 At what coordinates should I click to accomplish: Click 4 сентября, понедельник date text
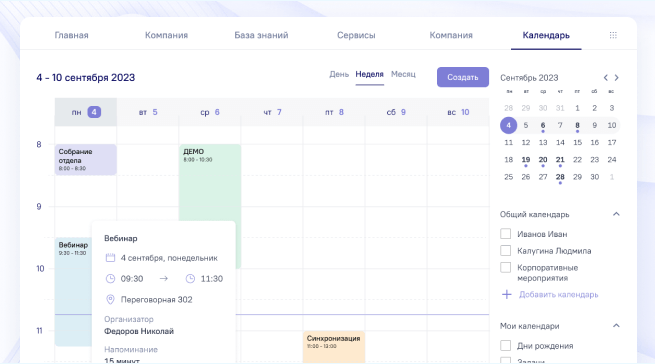[169, 258]
